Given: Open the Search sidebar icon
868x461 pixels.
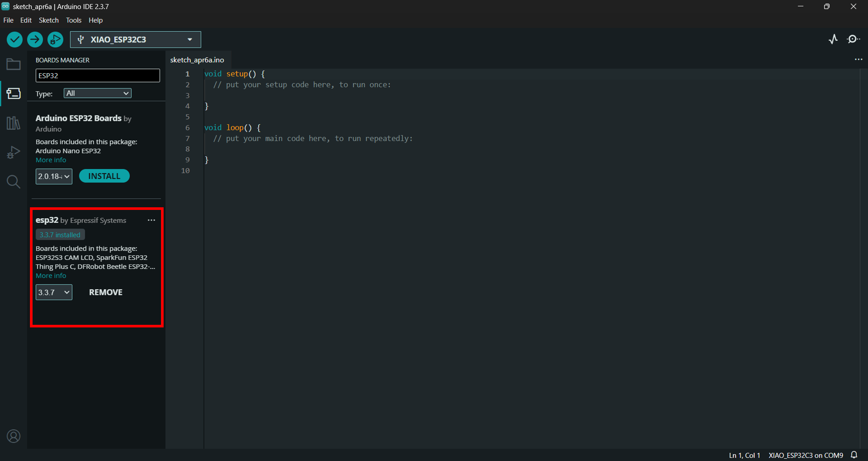Looking at the screenshot, I should point(13,182).
